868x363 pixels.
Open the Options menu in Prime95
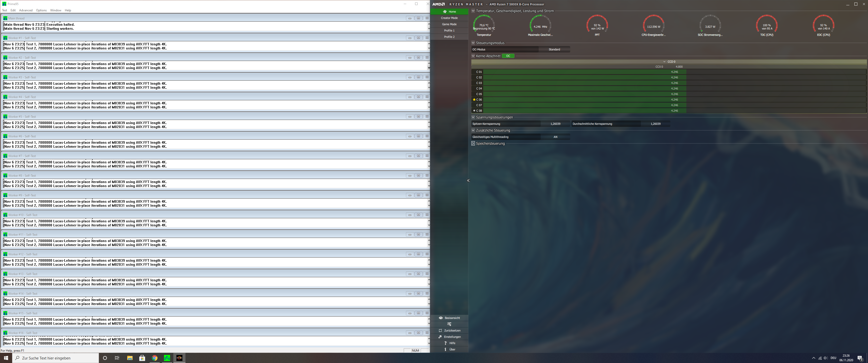41,10
